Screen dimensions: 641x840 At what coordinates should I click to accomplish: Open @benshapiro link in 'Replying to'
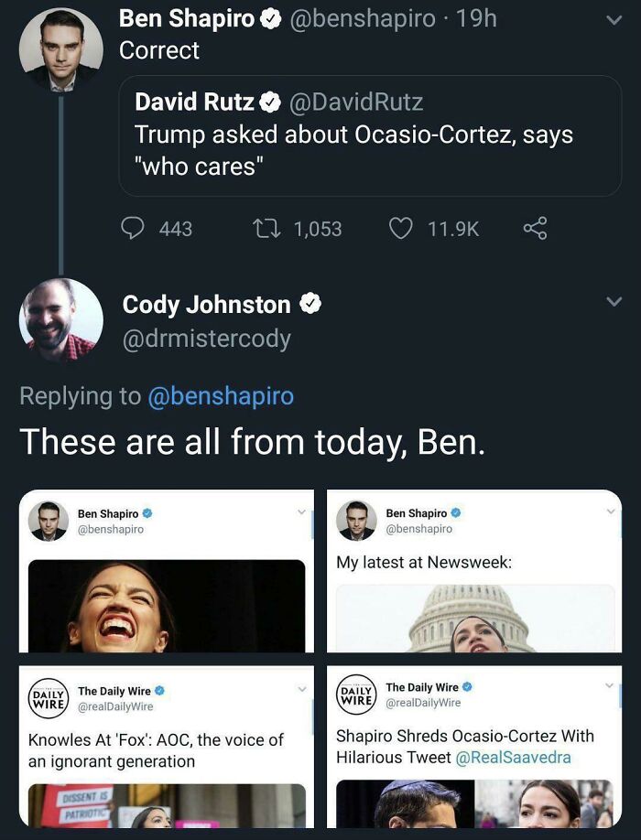221,396
